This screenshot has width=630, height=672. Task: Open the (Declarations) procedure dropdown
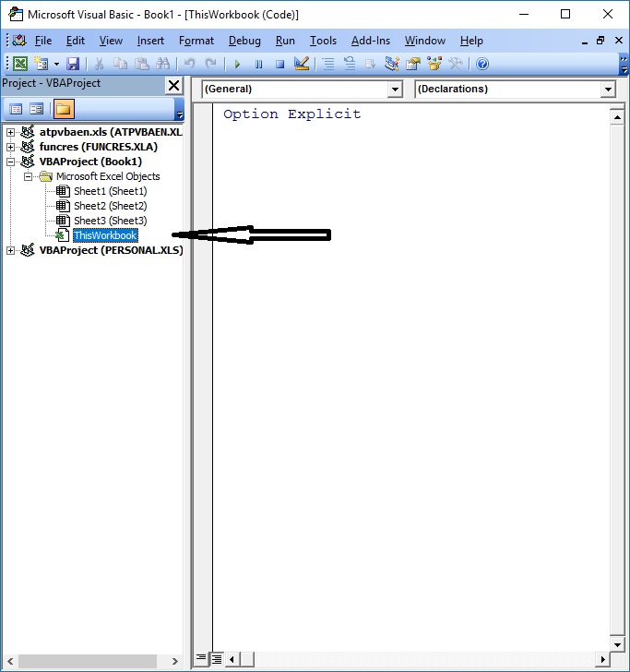click(608, 90)
